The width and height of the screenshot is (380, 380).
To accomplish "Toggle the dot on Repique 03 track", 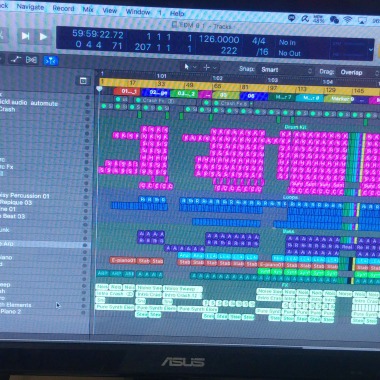I will coord(87,203).
